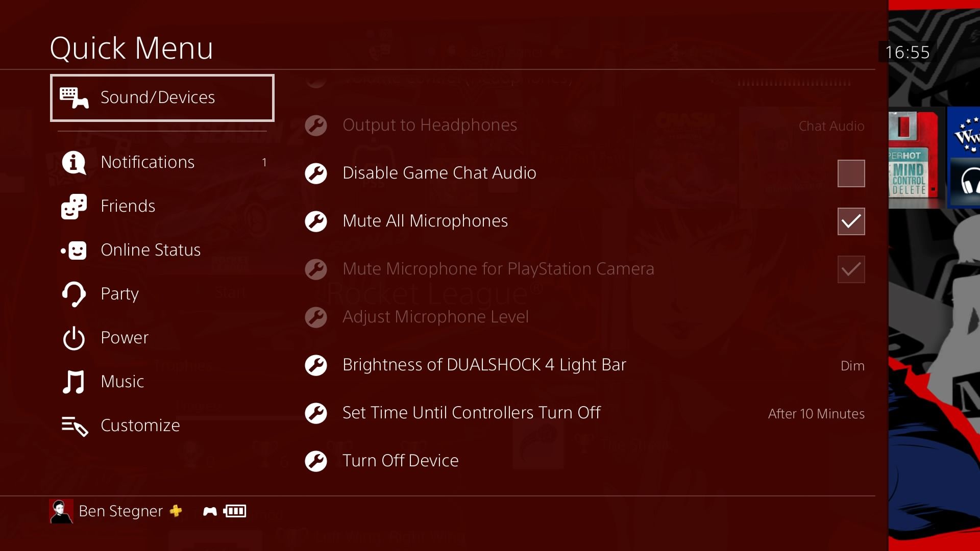Open the Music settings
Image resolution: width=980 pixels, height=551 pixels.
pyautogui.click(x=122, y=381)
